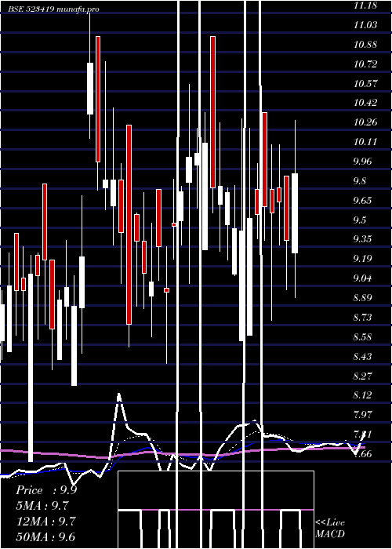The image size is (392, 549).
Task: Click the 9.65 price axis label
Action: tap(363, 200)
